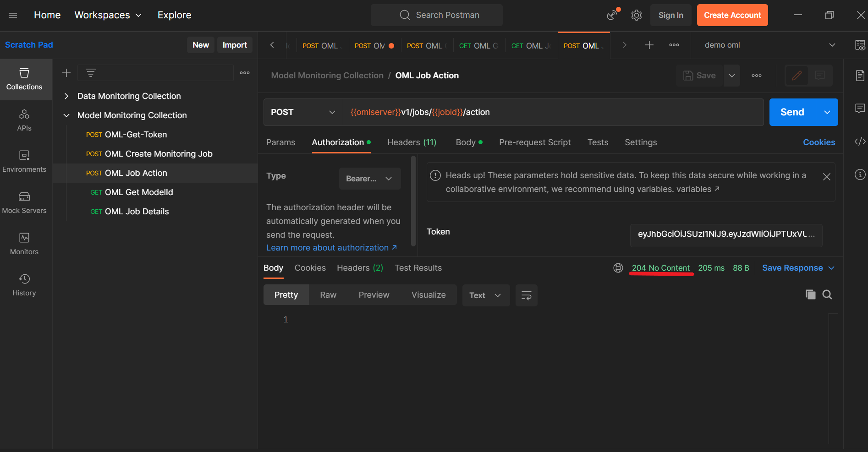868x452 pixels.
Task: Click the request URL field
Action: pyautogui.click(x=553, y=112)
